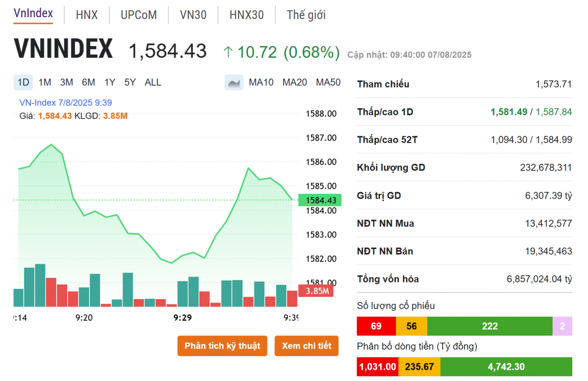588x381 pixels.
Task: Open the HNX tab
Action: click(x=87, y=15)
